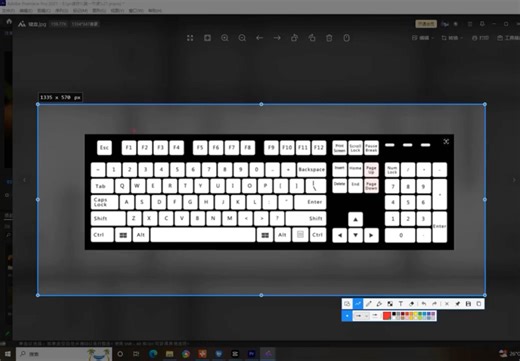Pick the second arrow style option
The image size is (520, 361).
coord(375,315)
